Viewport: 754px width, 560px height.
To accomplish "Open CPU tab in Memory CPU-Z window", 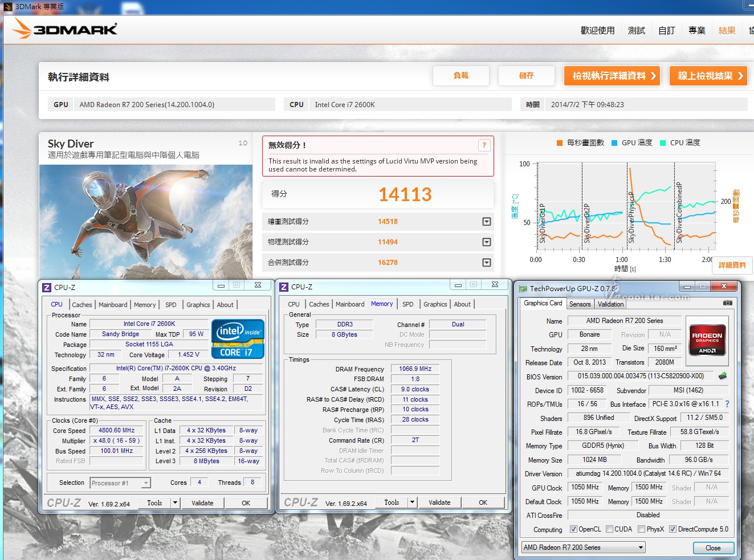I will 294,304.
